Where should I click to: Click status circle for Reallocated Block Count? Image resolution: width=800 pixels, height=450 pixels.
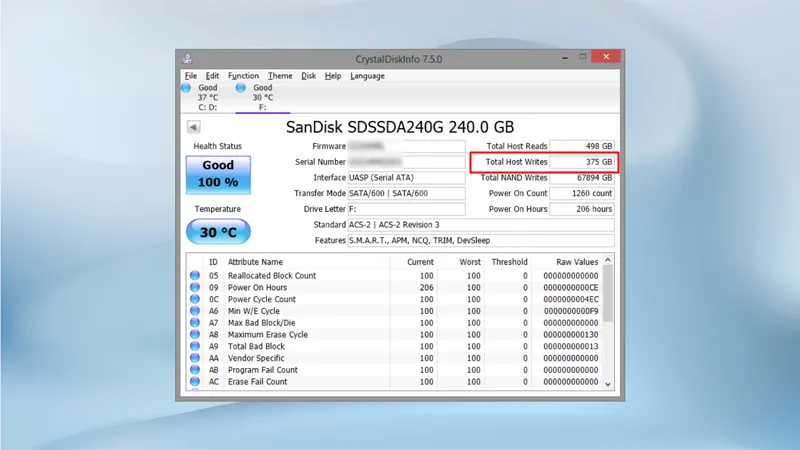pyautogui.click(x=195, y=276)
